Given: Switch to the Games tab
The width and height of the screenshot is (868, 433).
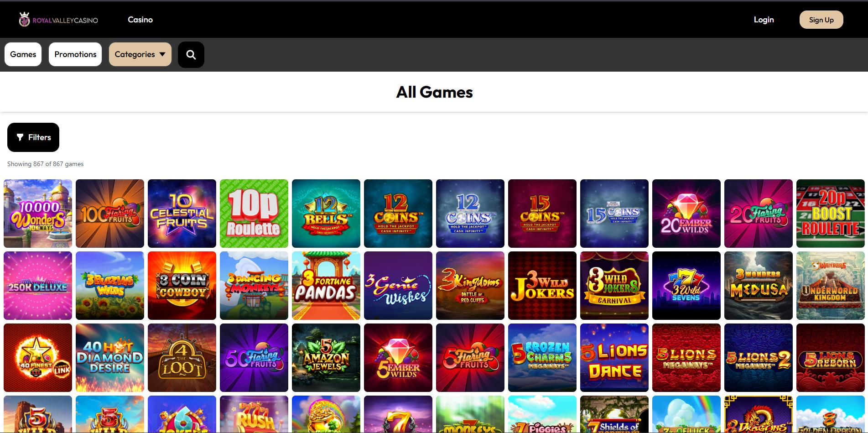Looking at the screenshot, I should (x=23, y=54).
